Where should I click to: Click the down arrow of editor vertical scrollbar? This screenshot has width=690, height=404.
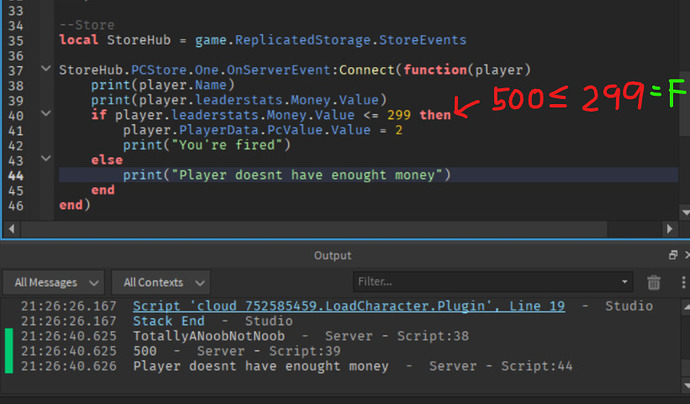coord(685,213)
